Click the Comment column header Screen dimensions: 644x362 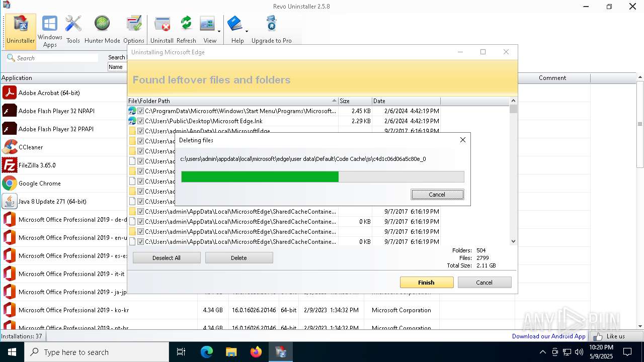click(552, 78)
